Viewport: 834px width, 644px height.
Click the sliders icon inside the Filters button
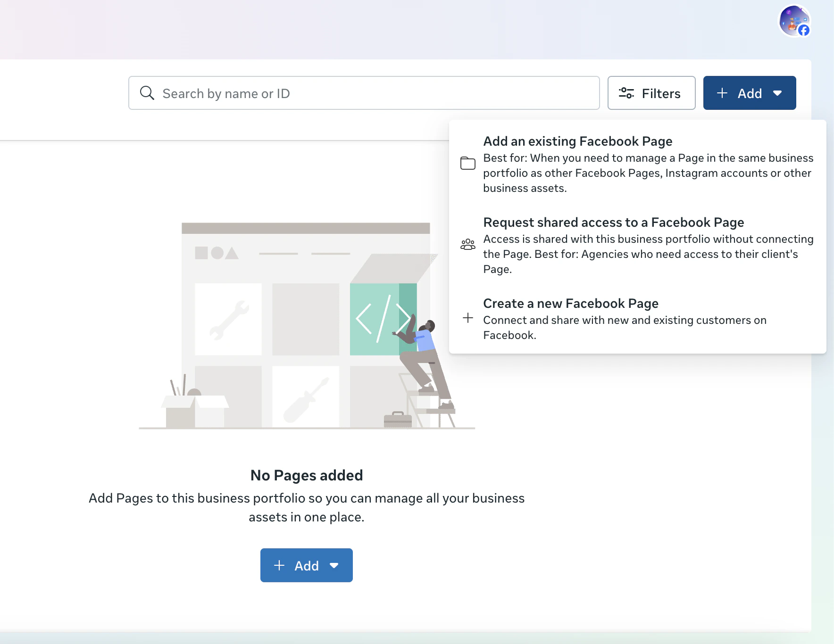point(627,93)
